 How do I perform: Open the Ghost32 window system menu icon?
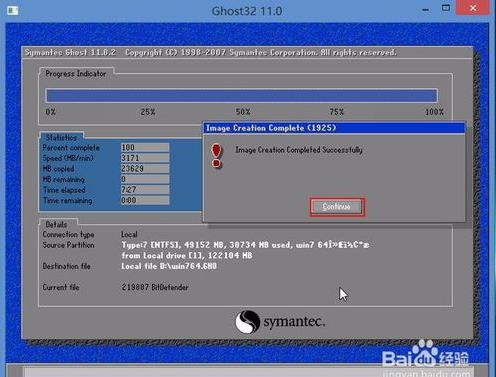[13, 11]
